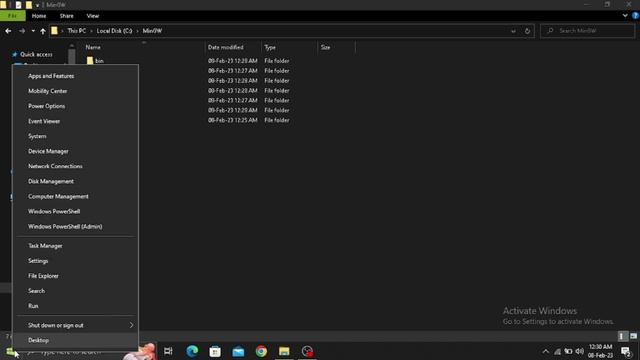Viewport: 640px width, 360px height.
Task: Click the new folder quick-access icon
Action: (29, 5)
